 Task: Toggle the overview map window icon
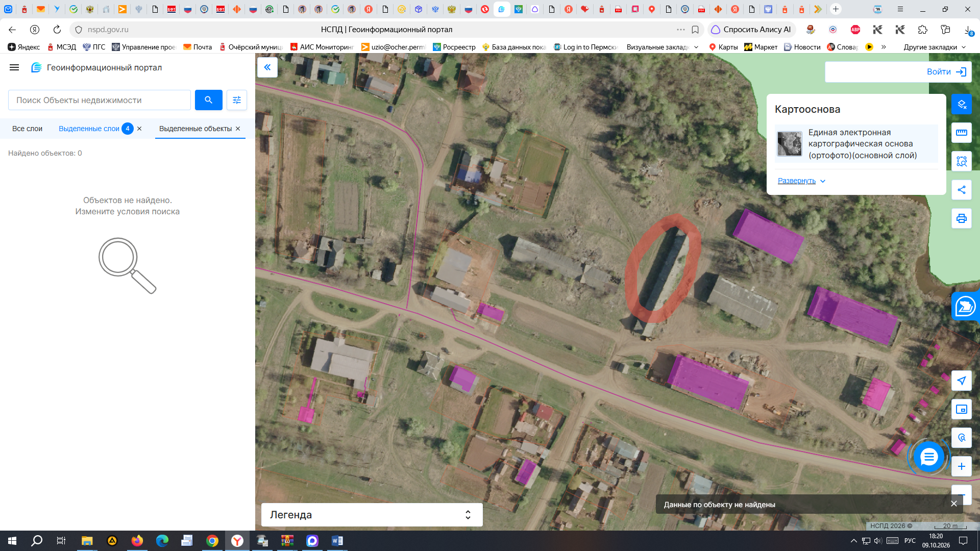pos(962,409)
